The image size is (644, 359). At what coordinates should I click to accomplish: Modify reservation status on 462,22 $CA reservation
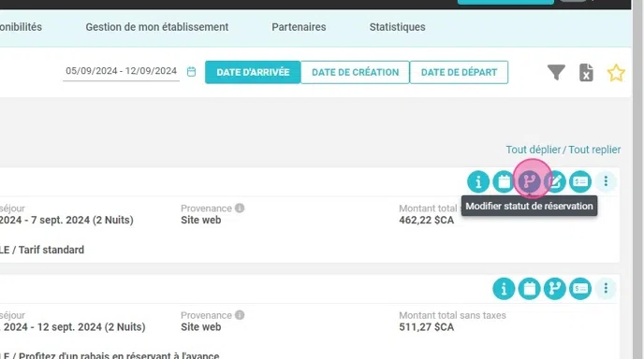point(530,181)
